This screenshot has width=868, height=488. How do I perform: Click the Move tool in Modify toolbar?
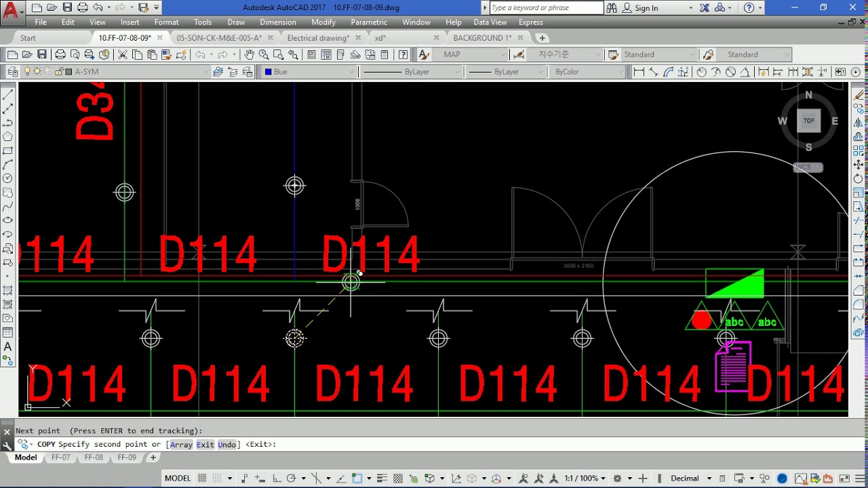click(x=859, y=165)
